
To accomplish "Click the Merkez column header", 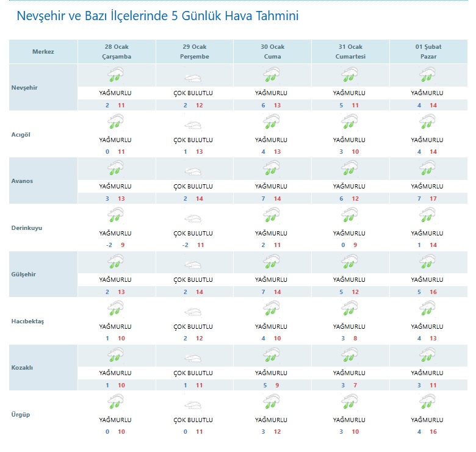I will 43,52.
